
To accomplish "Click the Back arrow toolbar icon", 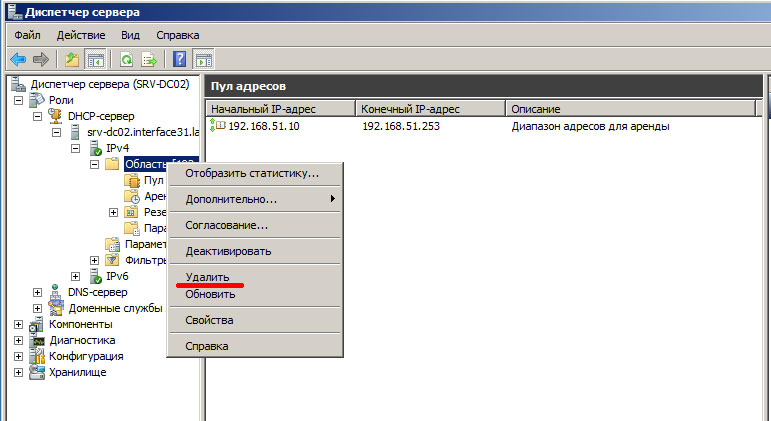I will (18, 60).
